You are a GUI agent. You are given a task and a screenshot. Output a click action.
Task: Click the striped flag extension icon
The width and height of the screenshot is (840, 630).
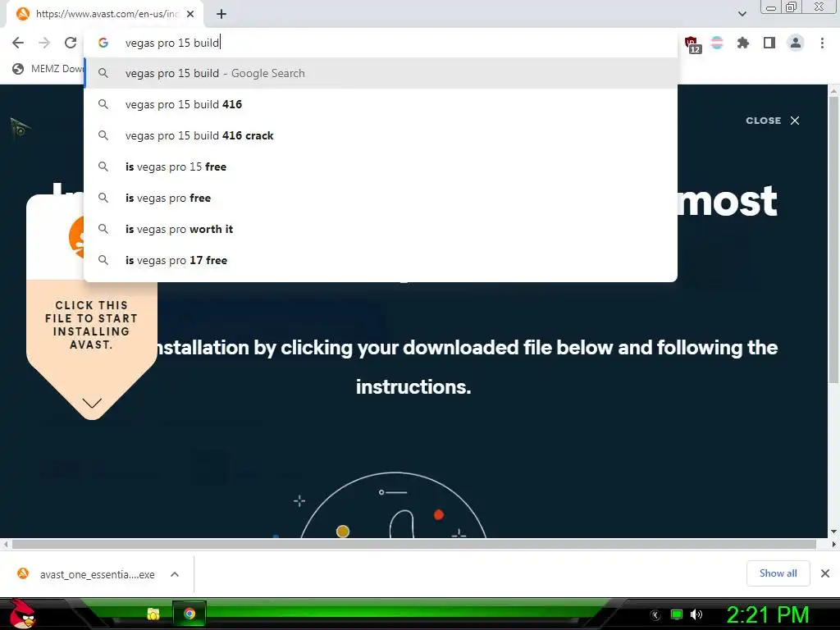(x=717, y=43)
